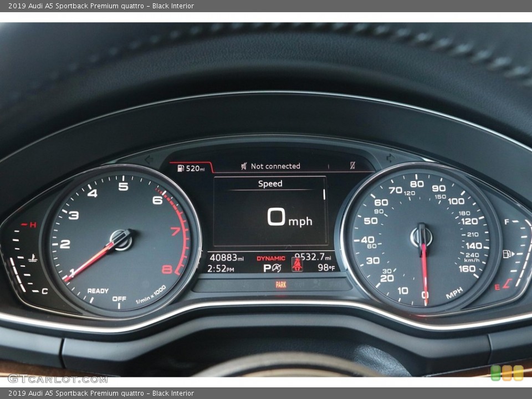Click the right turn signal arrow indicator
Image resolution: width=532 pixels, height=399 pixels.
coord(390,158)
